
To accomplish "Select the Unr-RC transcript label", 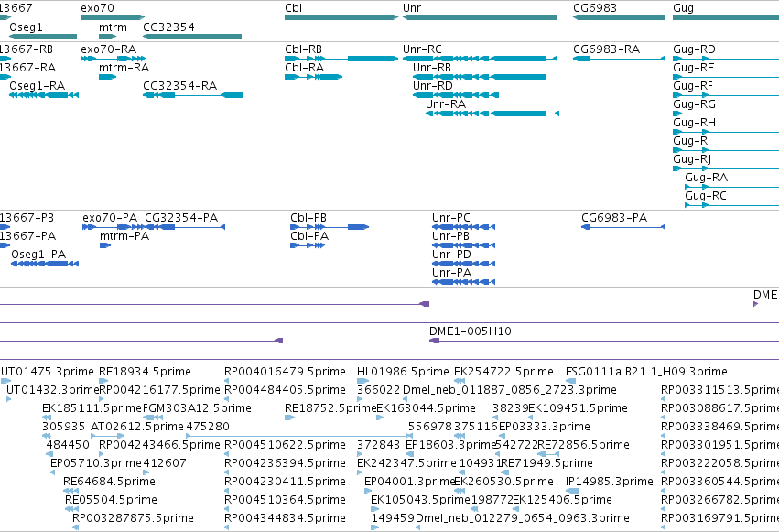I will tap(422, 49).
